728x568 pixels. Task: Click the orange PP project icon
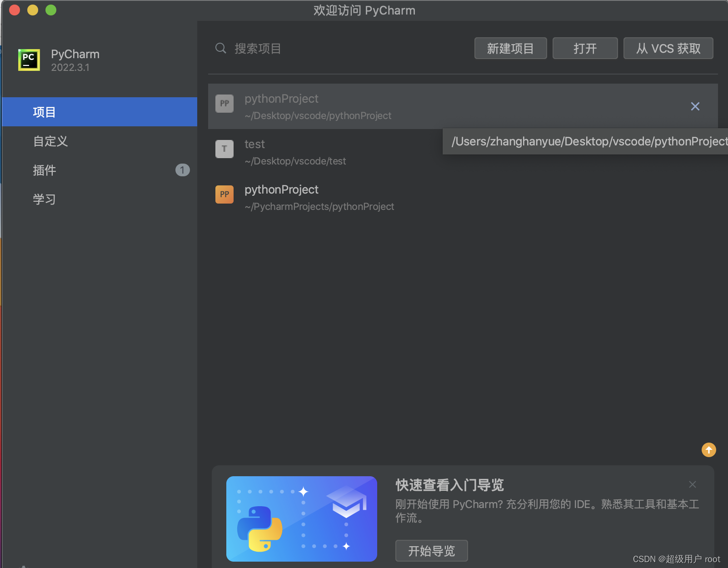click(x=224, y=194)
